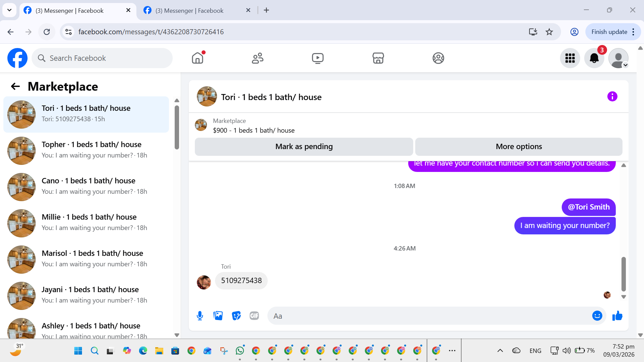Open the Windows Start button
The width and height of the screenshot is (644, 362).
click(78, 351)
